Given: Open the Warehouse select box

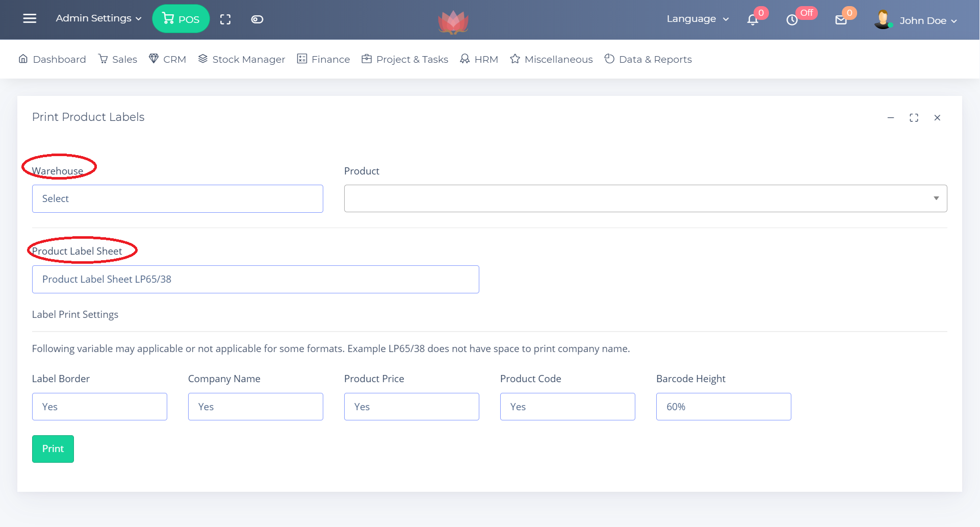Looking at the screenshot, I should 177,198.
